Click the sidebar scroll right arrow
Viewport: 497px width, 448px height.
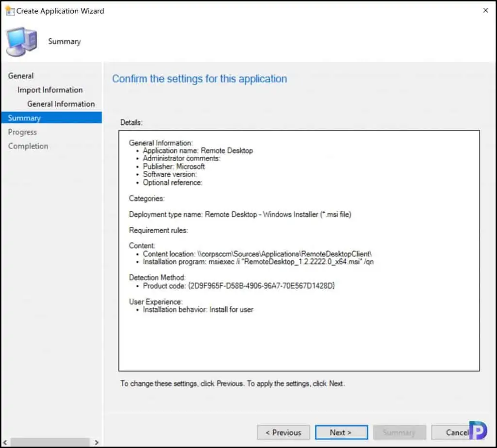[x=97, y=442]
